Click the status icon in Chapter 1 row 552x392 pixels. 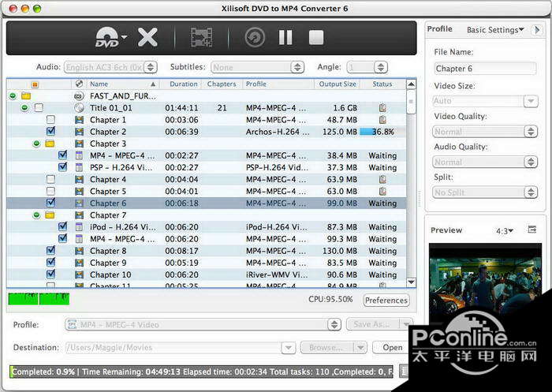(382, 120)
